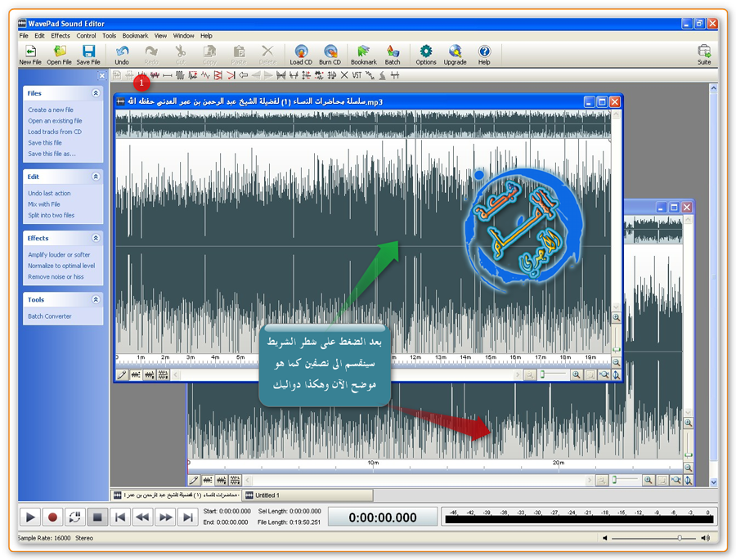
Task: Open the Tools menu
Action: pos(109,36)
